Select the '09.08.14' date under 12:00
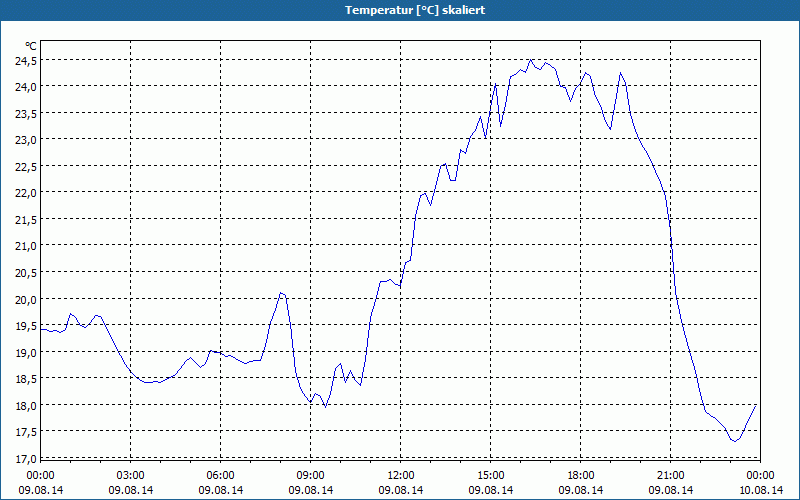 (x=401, y=490)
